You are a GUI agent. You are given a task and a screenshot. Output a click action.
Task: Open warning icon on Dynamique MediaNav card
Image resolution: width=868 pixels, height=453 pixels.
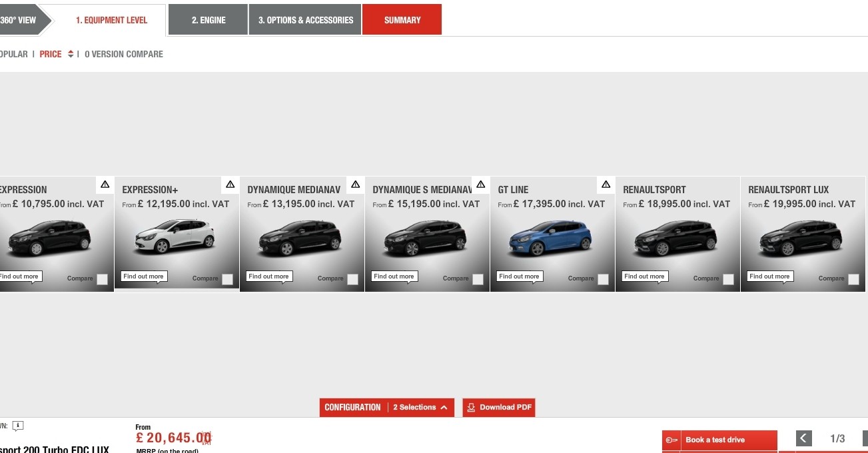[x=356, y=185]
